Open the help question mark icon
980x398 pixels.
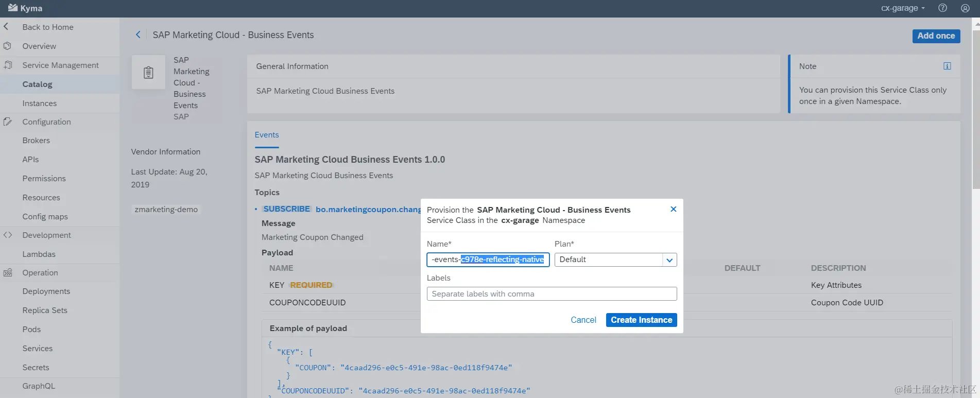click(942, 8)
